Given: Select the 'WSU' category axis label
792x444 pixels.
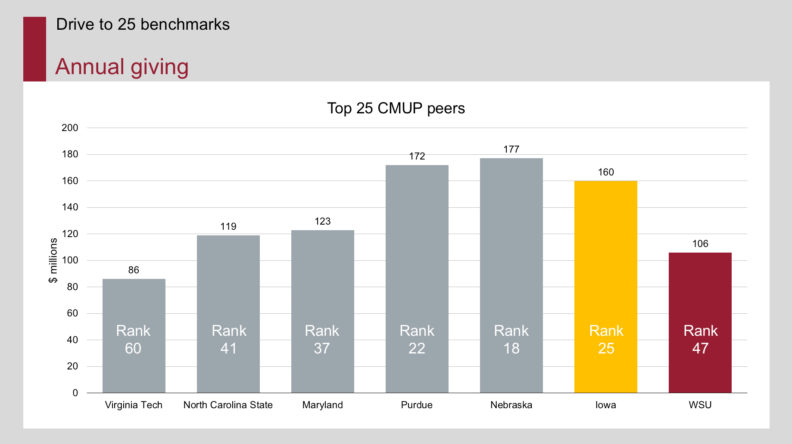Looking at the screenshot, I should tap(700, 405).
